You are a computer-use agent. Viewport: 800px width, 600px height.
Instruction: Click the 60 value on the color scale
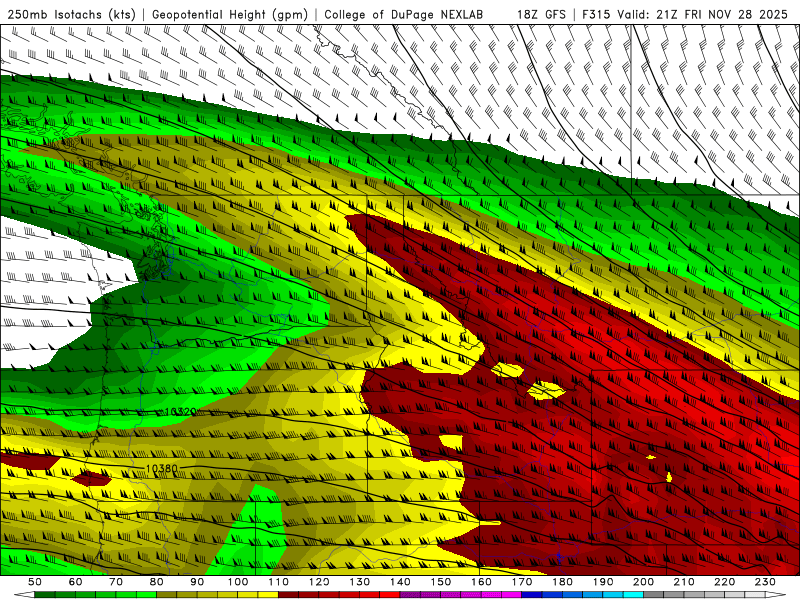76,582
